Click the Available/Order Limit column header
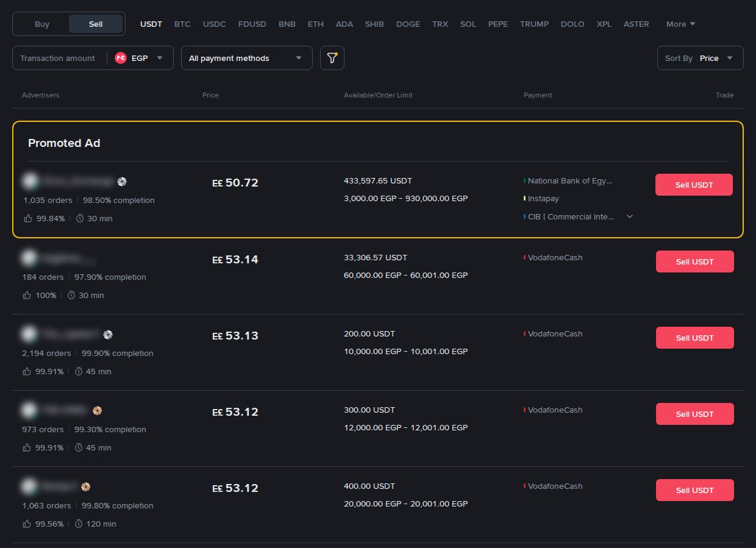 (x=378, y=95)
